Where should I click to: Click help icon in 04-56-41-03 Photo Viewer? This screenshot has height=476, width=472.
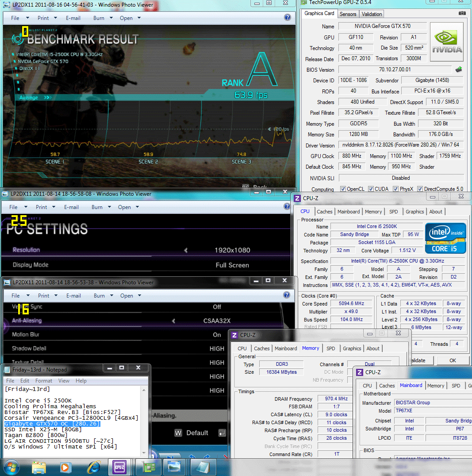click(x=287, y=18)
